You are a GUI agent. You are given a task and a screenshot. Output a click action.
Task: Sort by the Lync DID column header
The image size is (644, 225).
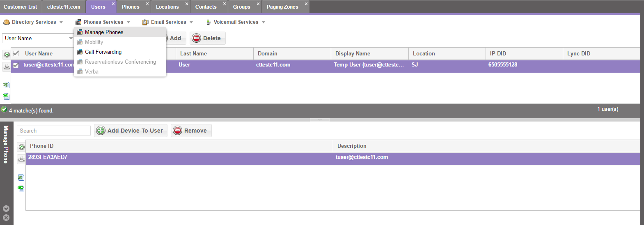(x=601, y=53)
